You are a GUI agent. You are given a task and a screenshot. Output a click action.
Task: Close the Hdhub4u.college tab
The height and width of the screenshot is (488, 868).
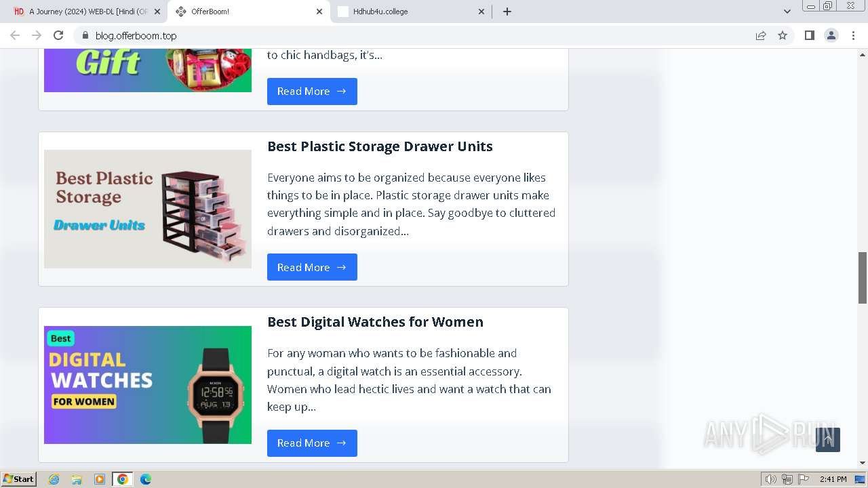(481, 11)
